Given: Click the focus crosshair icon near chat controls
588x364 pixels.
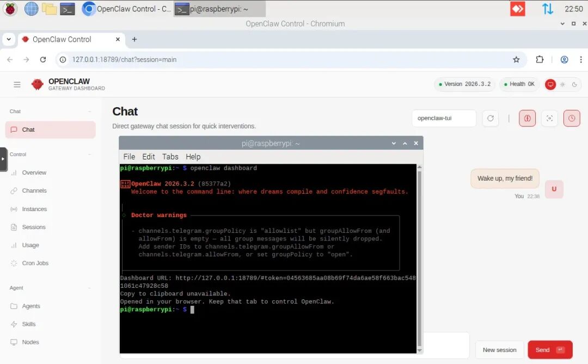Looking at the screenshot, I should (x=549, y=118).
